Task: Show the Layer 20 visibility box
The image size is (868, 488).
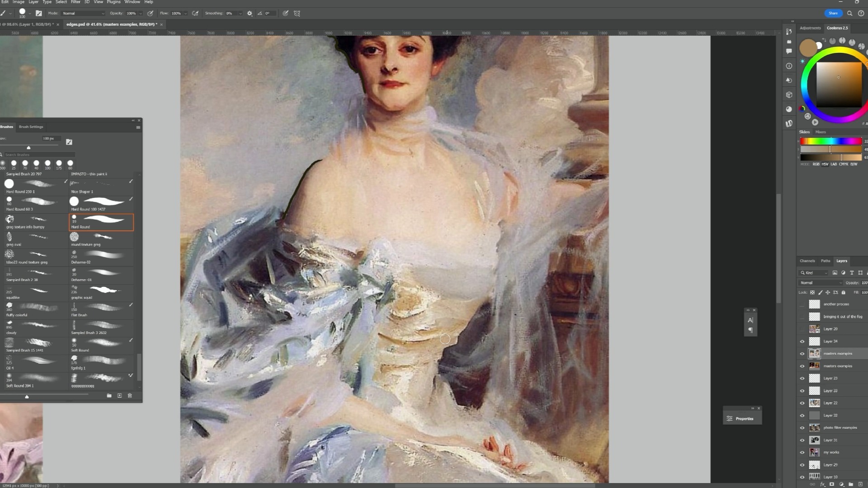Action: [x=802, y=329]
